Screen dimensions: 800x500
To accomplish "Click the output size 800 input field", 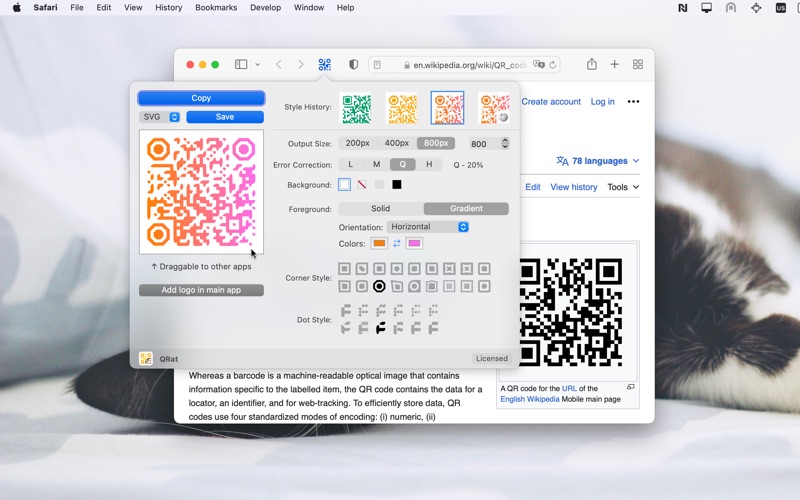I will (x=484, y=144).
